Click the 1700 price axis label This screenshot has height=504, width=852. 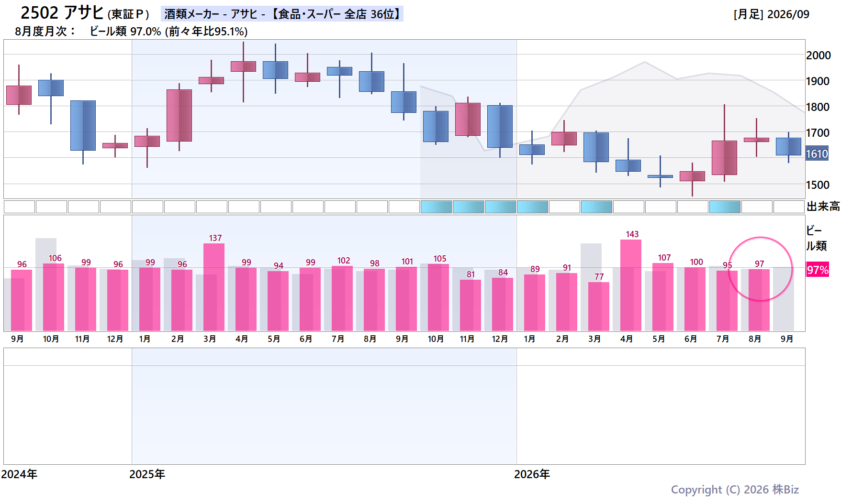(x=818, y=133)
